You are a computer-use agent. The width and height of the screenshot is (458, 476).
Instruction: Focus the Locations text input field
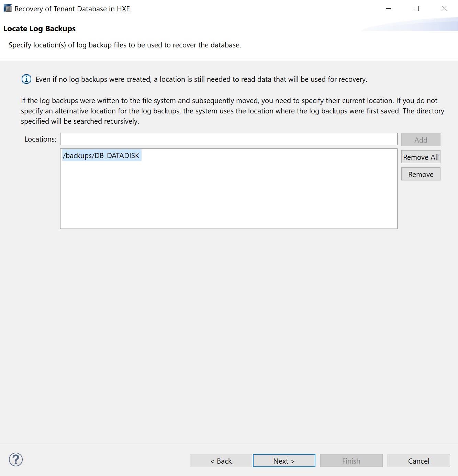pos(228,139)
